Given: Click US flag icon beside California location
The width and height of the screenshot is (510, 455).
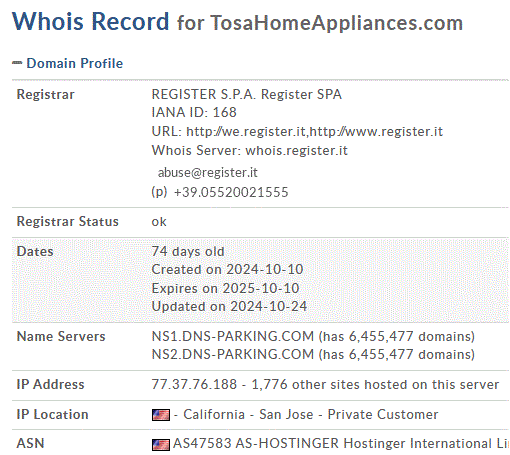Looking at the screenshot, I should 161,415.
